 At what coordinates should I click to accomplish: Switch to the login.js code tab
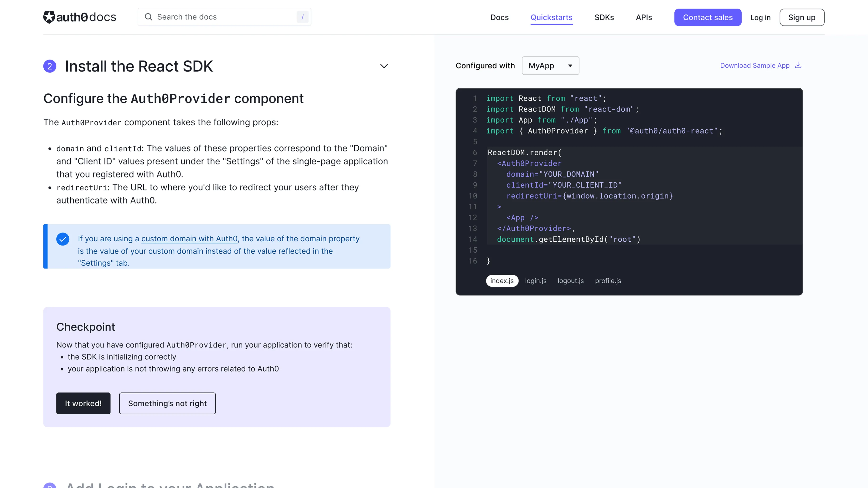[535, 280]
